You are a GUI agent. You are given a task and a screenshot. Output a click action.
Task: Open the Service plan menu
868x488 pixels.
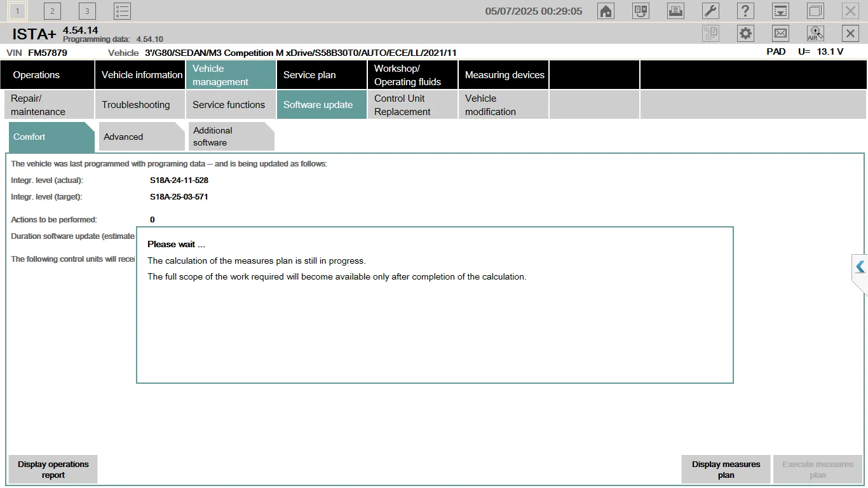(322, 75)
